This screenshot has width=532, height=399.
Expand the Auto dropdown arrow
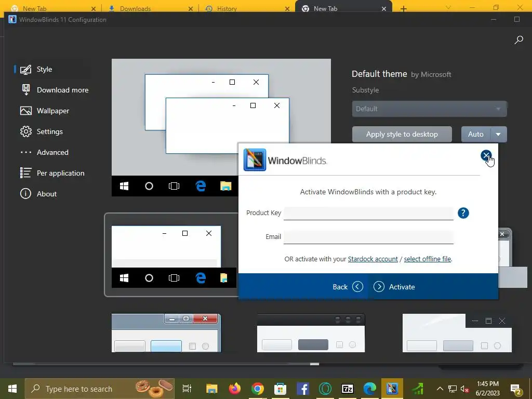click(498, 135)
